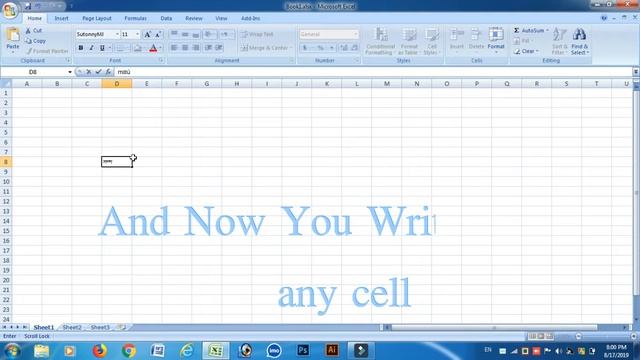Copy the selection with Copy
Image resolution: width=640 pixels, height=360 pixels.
coord(36,41)
